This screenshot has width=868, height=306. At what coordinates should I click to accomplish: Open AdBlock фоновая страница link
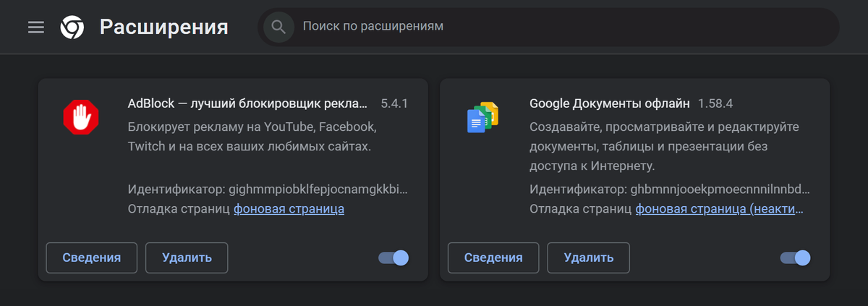(x=289, y=209)
